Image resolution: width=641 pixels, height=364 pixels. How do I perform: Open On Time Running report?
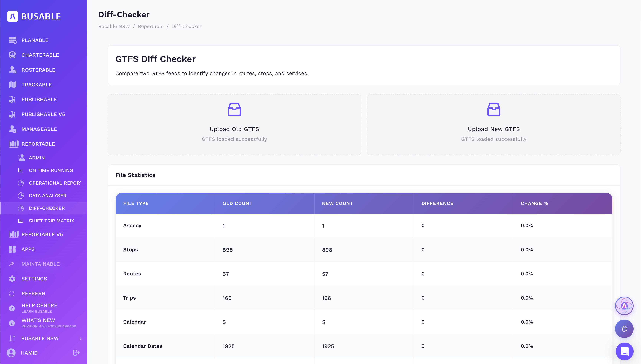tap(44, 171)
